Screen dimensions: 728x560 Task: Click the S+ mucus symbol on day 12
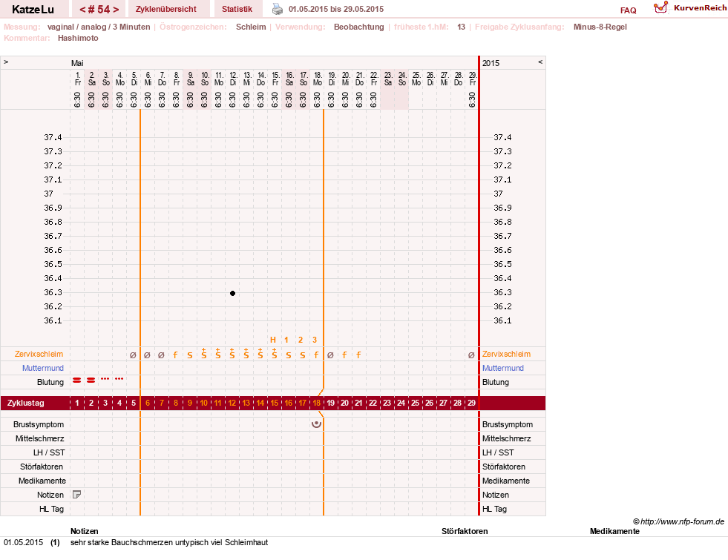click(232, 354)
